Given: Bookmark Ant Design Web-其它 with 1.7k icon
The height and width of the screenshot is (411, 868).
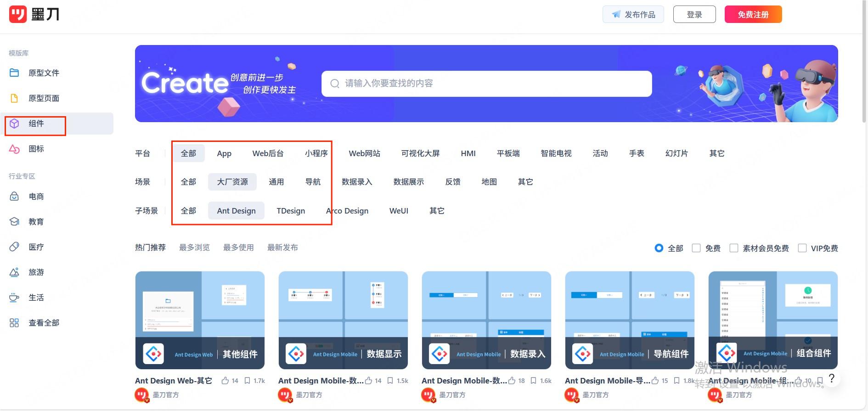Looking at the screenshot, I should 247,380.
